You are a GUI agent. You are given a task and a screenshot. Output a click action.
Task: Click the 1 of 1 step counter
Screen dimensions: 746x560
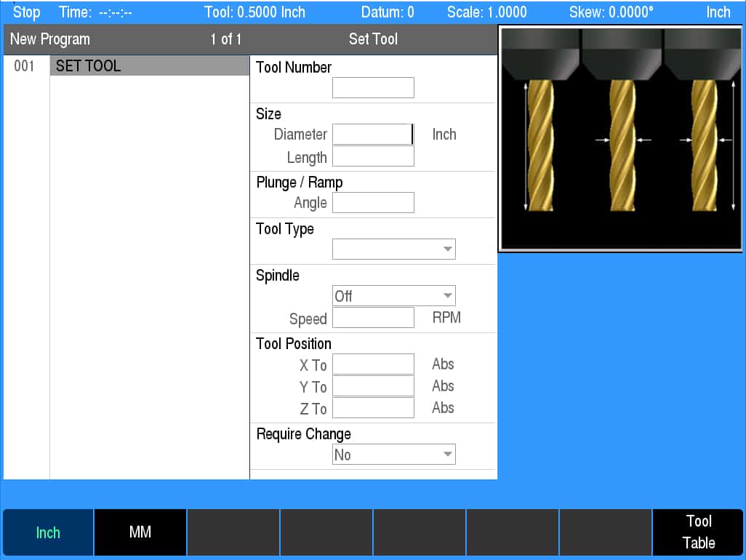click(x=226, y=39)
